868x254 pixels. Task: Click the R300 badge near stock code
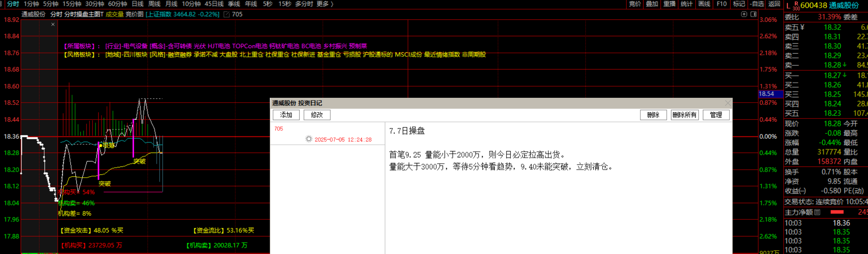tap(796, 6)
